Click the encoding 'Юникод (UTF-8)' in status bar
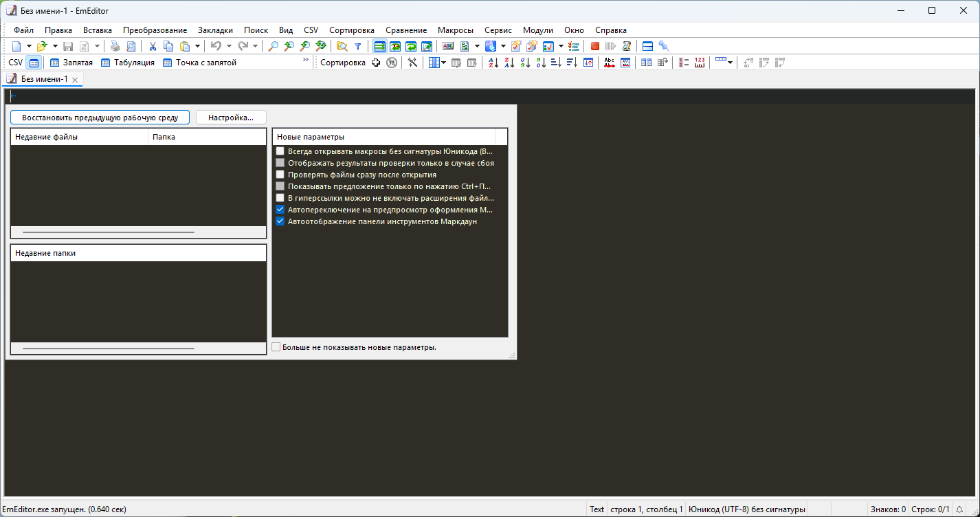This screenshot has height=517, width=980. (746, 509)
